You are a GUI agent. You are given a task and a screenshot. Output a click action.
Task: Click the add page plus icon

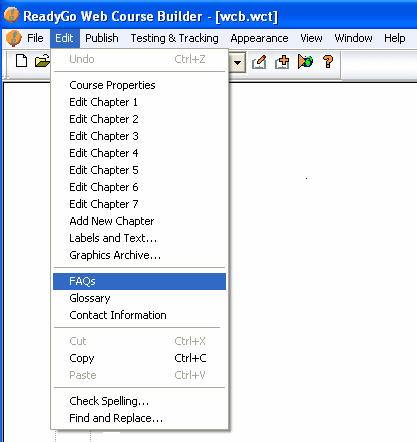[x=282, y=62]
